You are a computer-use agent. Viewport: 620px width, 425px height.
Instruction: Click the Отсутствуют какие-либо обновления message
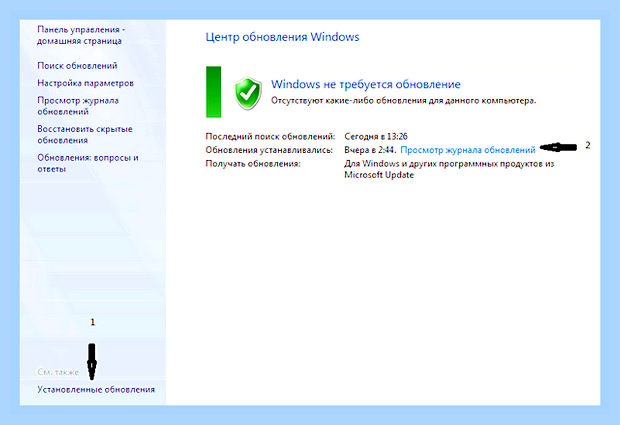coord(403,101)
